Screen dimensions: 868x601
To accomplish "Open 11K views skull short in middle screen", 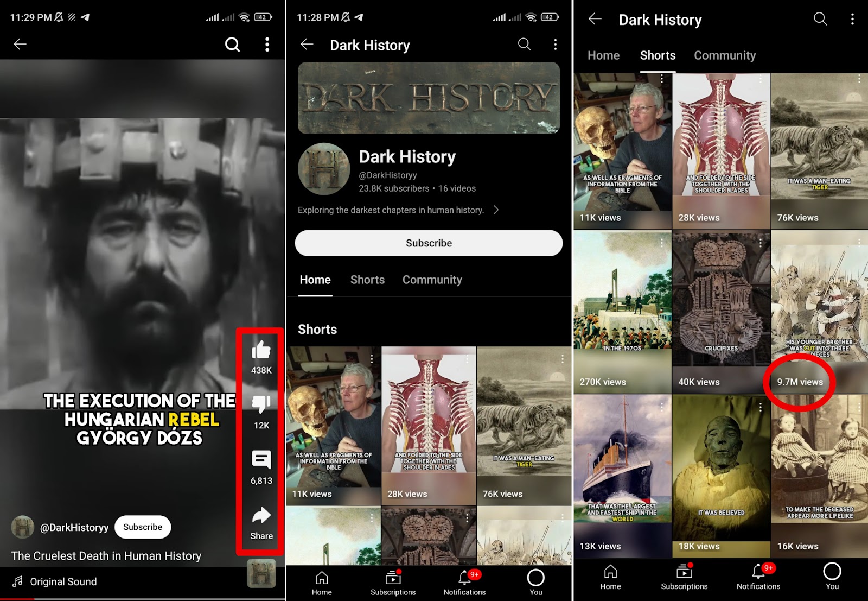I will tap(333, 426).
